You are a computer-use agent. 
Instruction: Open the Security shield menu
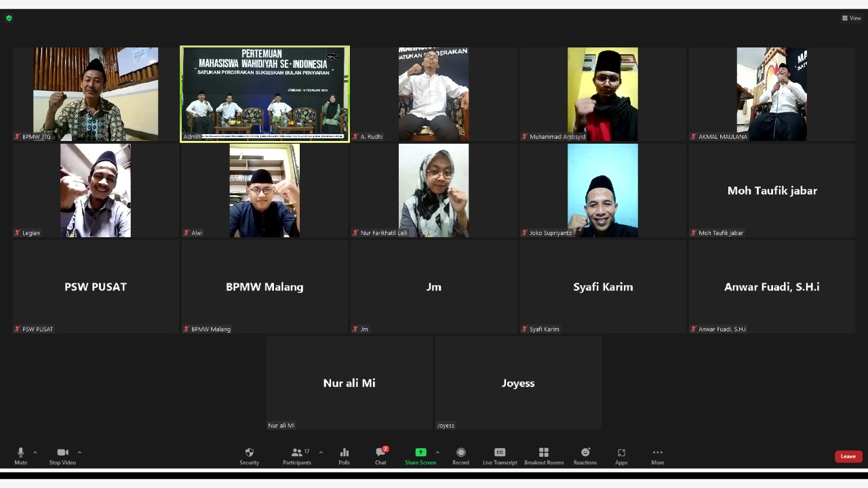[x=249, y=455]
